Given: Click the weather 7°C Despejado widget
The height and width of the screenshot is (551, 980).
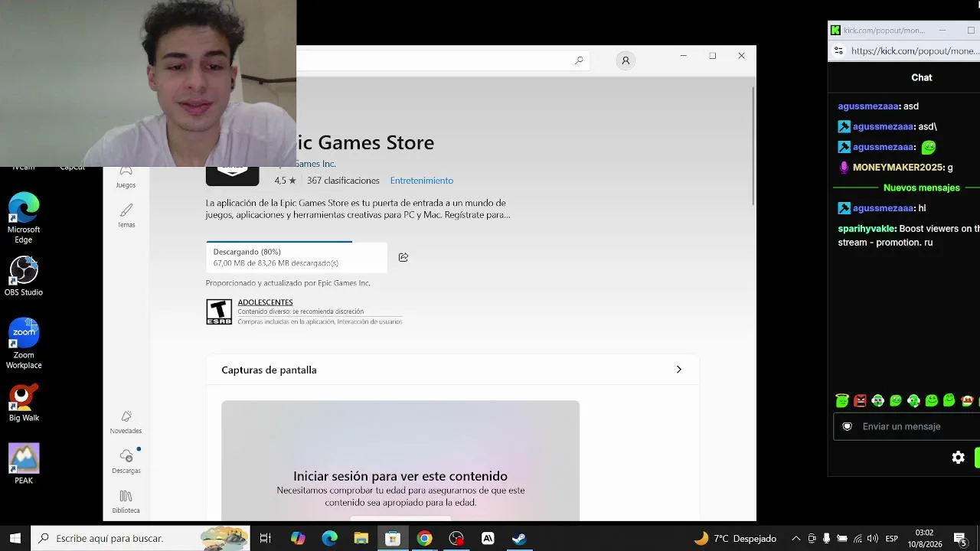Looking at the screenshot, I should tap(735, 539).
